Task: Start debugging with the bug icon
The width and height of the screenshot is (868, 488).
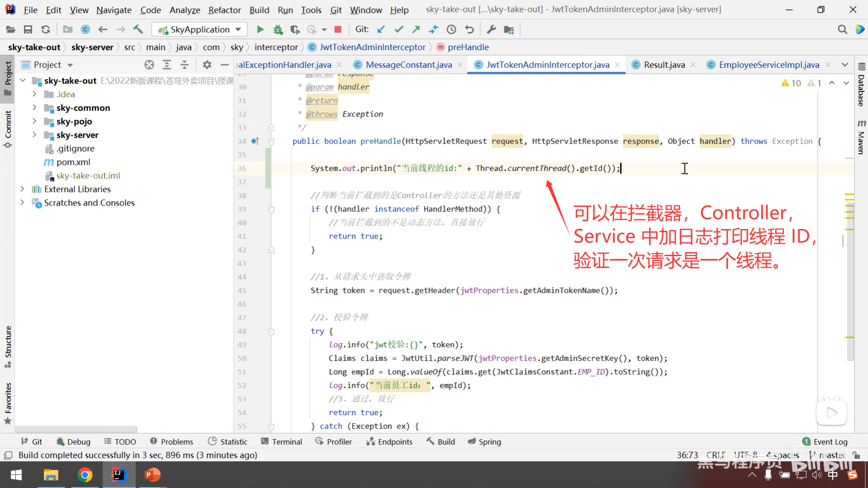Action: pyautogui.click(x=278, y=30)
